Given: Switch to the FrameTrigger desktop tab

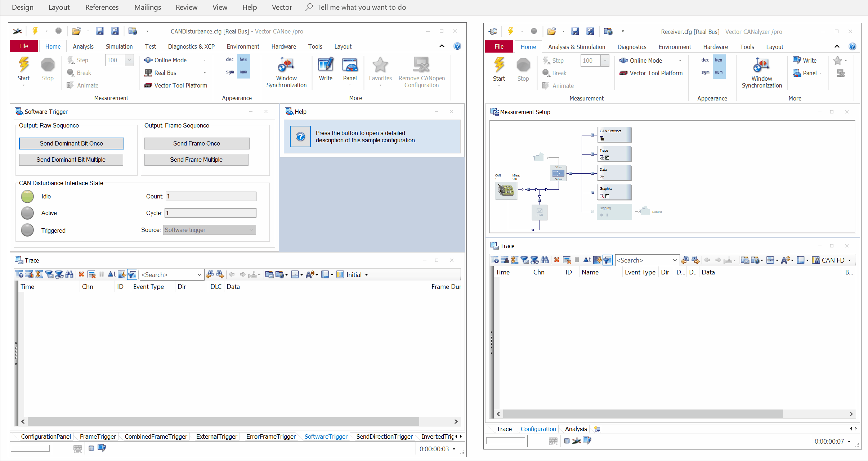Looking at the screenshot, I should click(x=98, y=437).
